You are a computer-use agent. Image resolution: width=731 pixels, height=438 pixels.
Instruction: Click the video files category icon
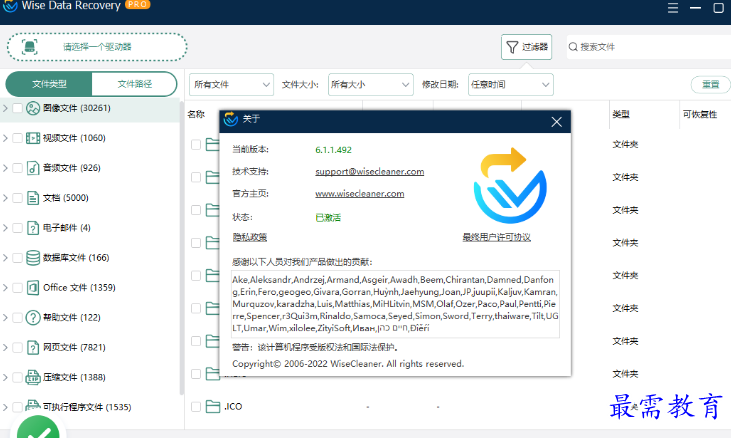click(33, 138)
